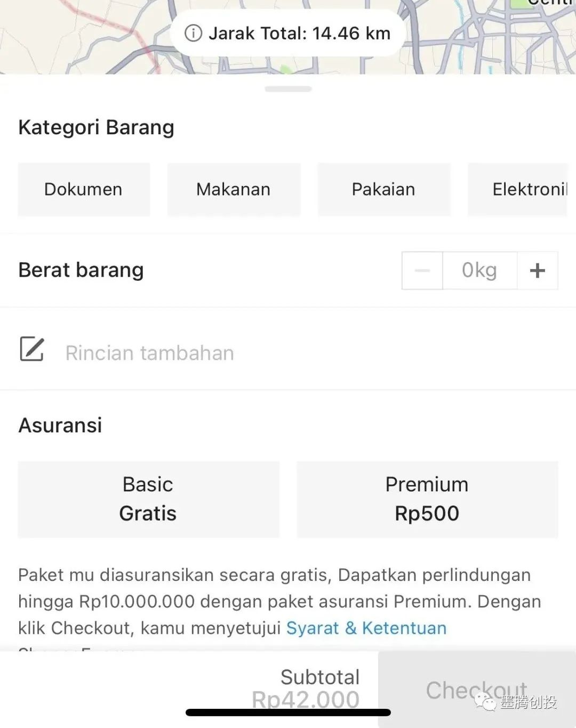The image size is (576, 728).
Task: Choose Premium Rp500 insurance option
Action: pyautogui.click(x=427, y=499)
